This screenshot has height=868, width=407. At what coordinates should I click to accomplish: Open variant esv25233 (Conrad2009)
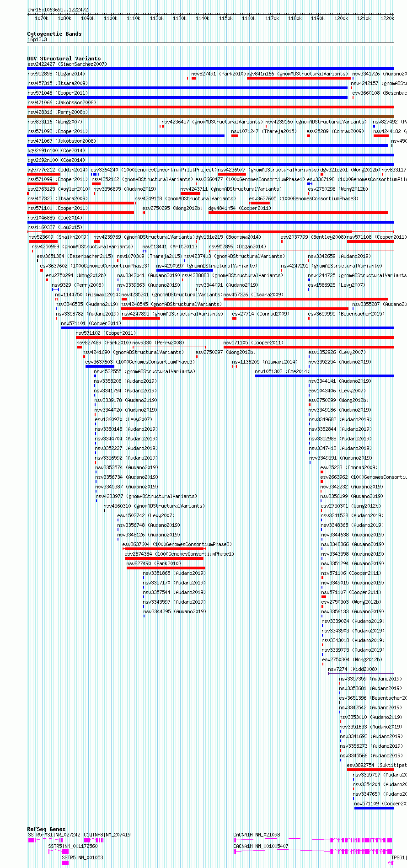click(x=349, y=467)
